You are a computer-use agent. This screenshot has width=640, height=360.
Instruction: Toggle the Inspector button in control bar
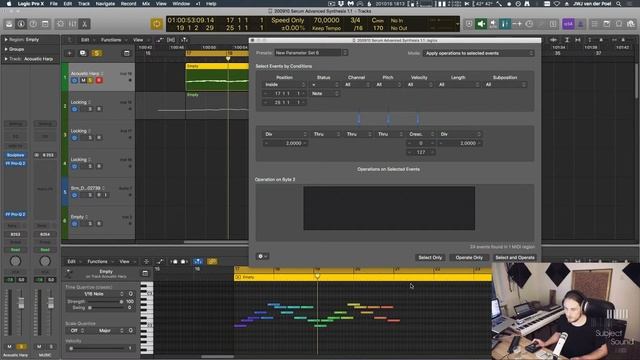click(x=21, y=24)
